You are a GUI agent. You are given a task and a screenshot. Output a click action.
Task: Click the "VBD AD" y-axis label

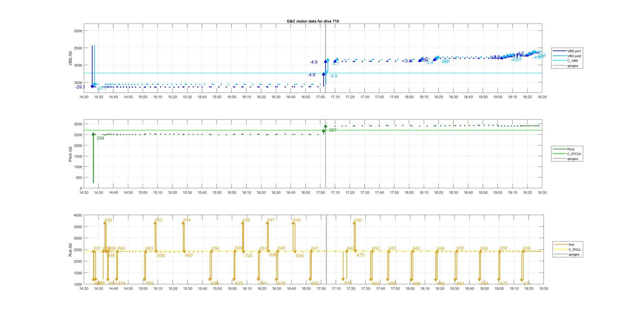point(71,58)
